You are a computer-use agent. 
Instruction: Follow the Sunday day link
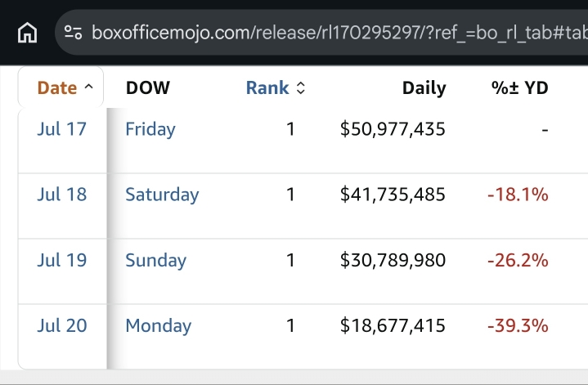pos(155,261)
